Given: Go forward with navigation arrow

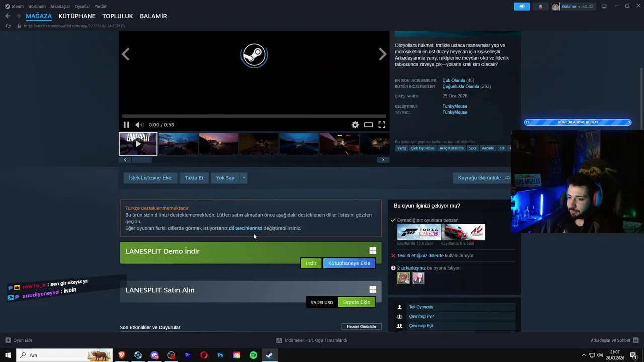Looking at the screenshot, I should [x=18, y=16].
